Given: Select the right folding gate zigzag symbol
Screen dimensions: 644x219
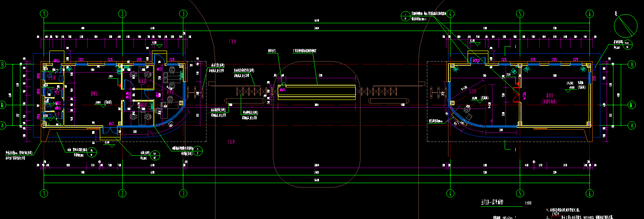Looking at the screenshot, I should [381, 91].
